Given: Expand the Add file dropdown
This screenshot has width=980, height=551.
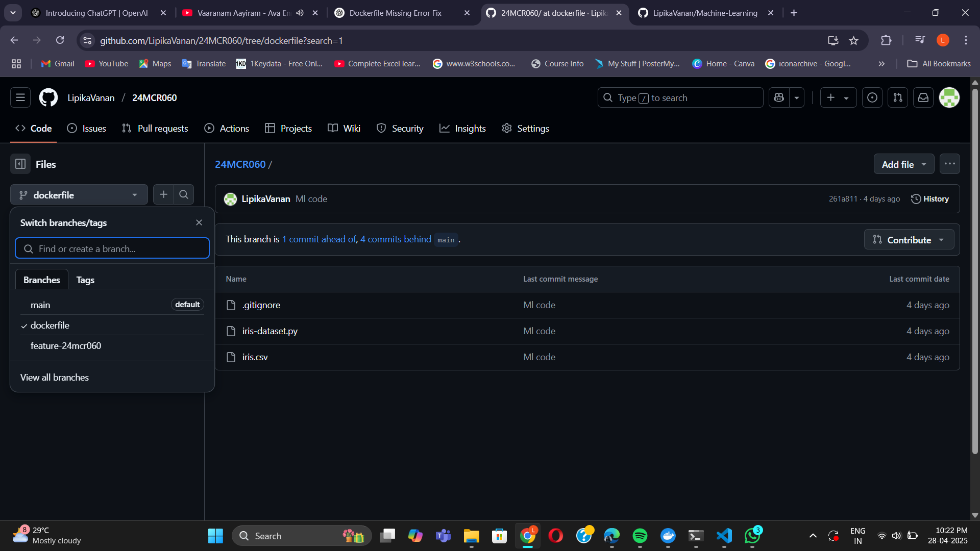Looking at the screenshot, I should (904, 164).
